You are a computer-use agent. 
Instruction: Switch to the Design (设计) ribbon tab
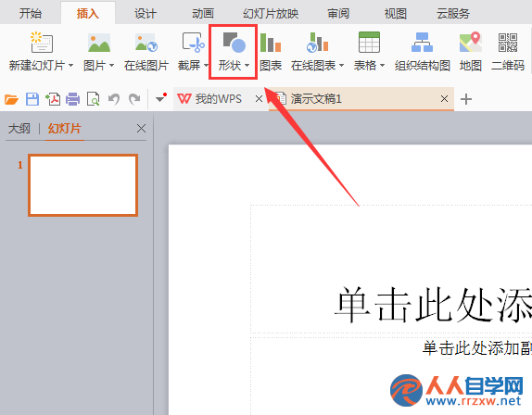pos(146,14)
